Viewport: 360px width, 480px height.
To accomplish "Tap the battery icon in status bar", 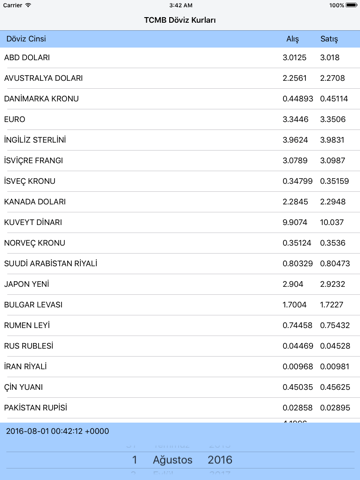I will (352, 5).
